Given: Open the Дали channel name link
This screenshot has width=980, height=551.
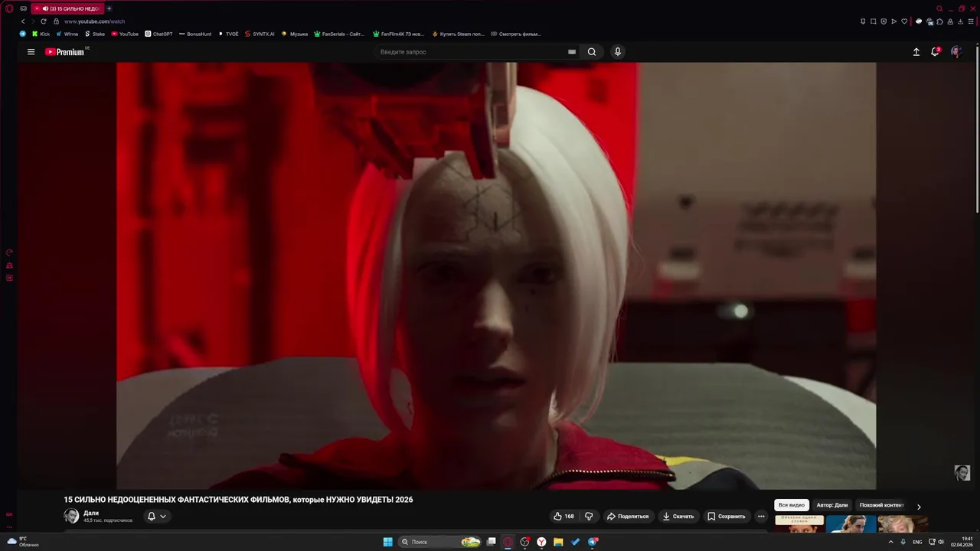Looking at the screenshot, I should (91, 513).
